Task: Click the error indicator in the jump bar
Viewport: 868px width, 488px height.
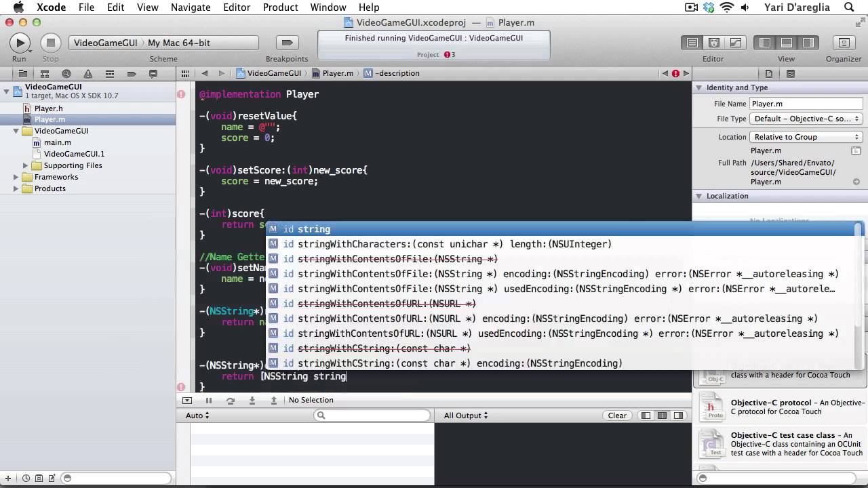Action: (675, 73)
